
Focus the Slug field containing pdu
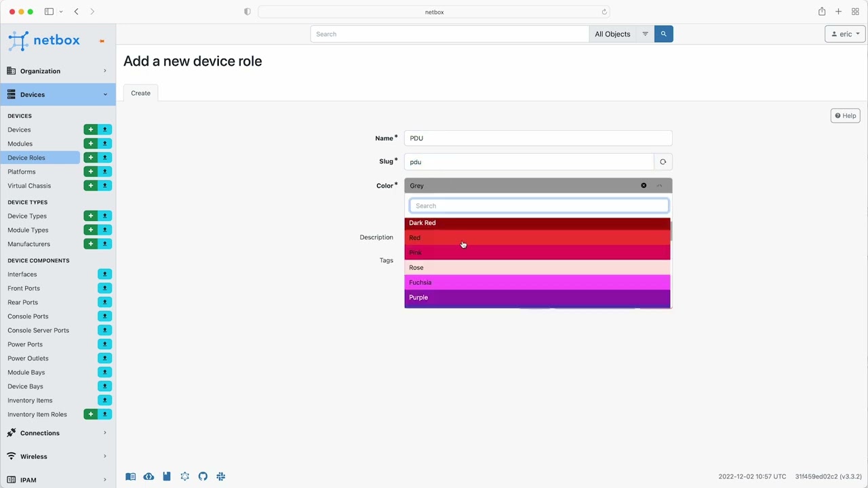pyautogui.click(x=529, y=162)
